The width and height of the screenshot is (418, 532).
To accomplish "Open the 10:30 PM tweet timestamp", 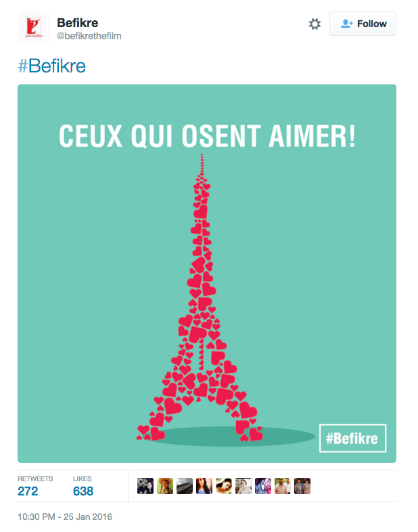I will point(65,516).
